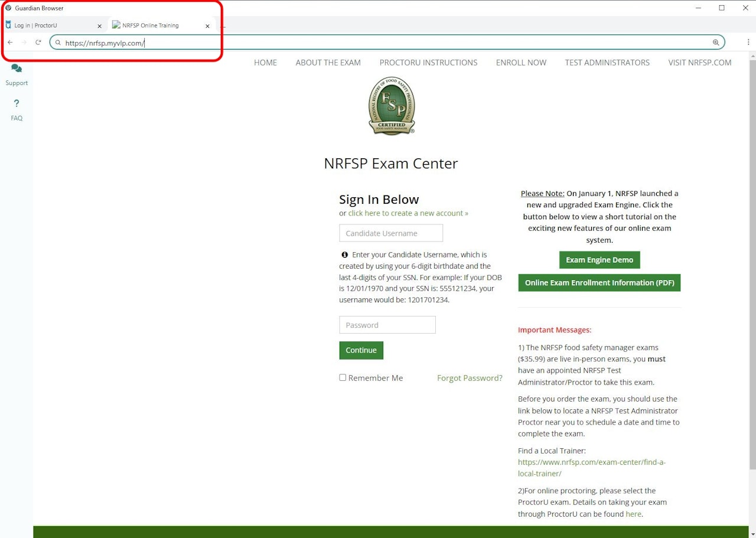Open the browser three-dot menu

(748, 43)
